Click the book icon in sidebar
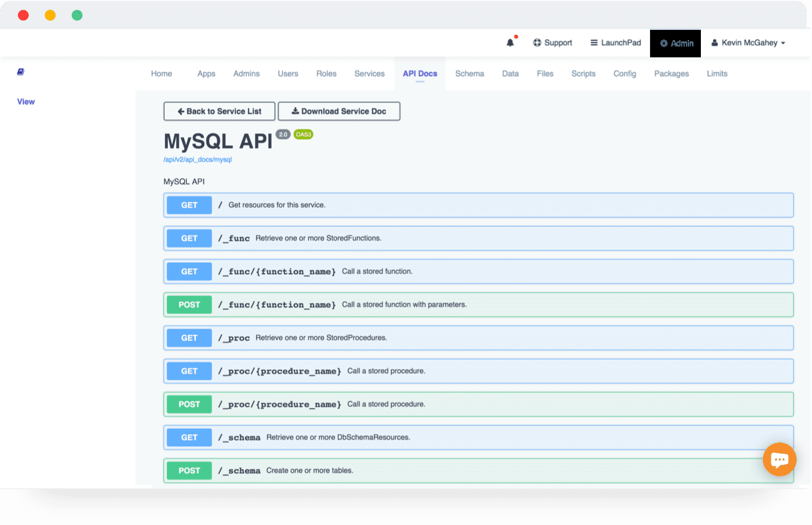The image size is (812, 525). point(21,72)
